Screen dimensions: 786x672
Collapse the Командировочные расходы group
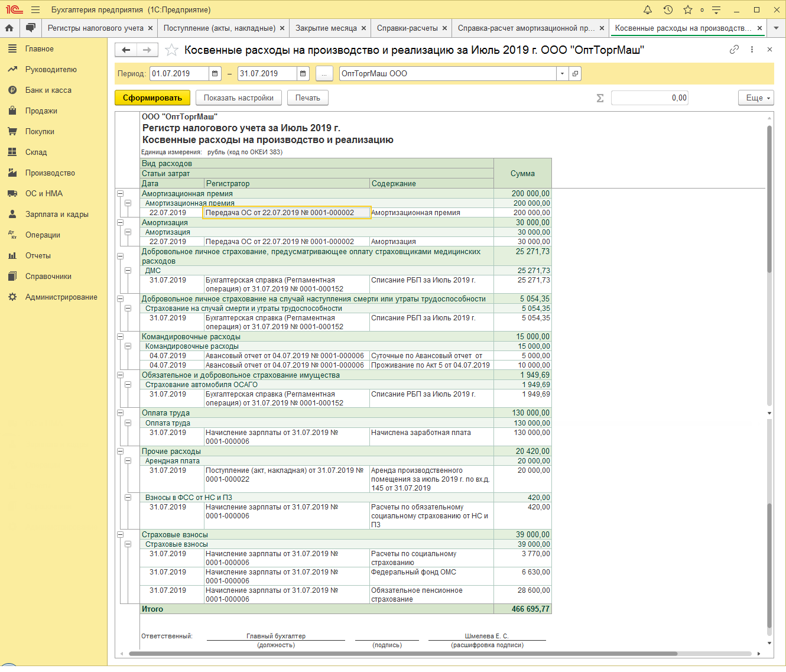[120, 336]
